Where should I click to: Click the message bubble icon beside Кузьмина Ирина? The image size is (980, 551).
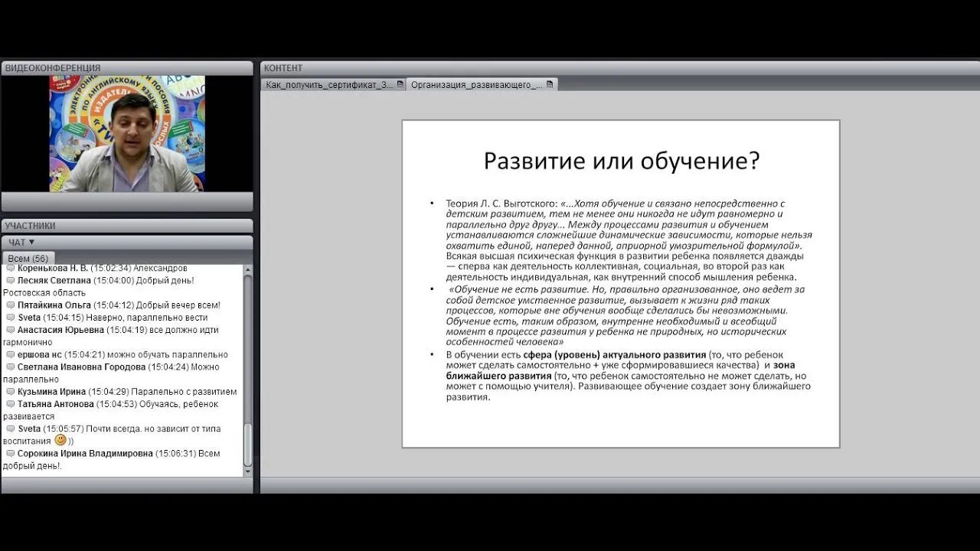(x=10, y=391)
